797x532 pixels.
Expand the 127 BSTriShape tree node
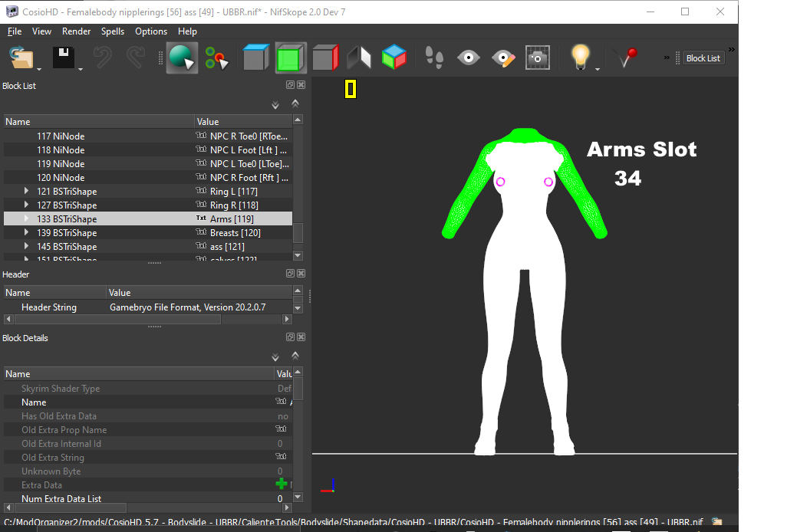coord(26,205)
